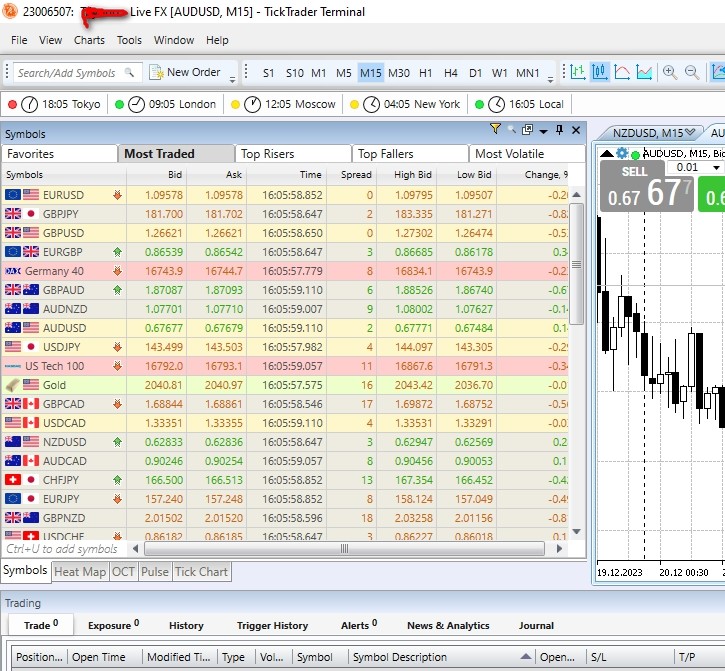Viewport: 725px width, 671px height.
Task: Open the filter funnel in Symbols panel
Action: click(495, 129)
